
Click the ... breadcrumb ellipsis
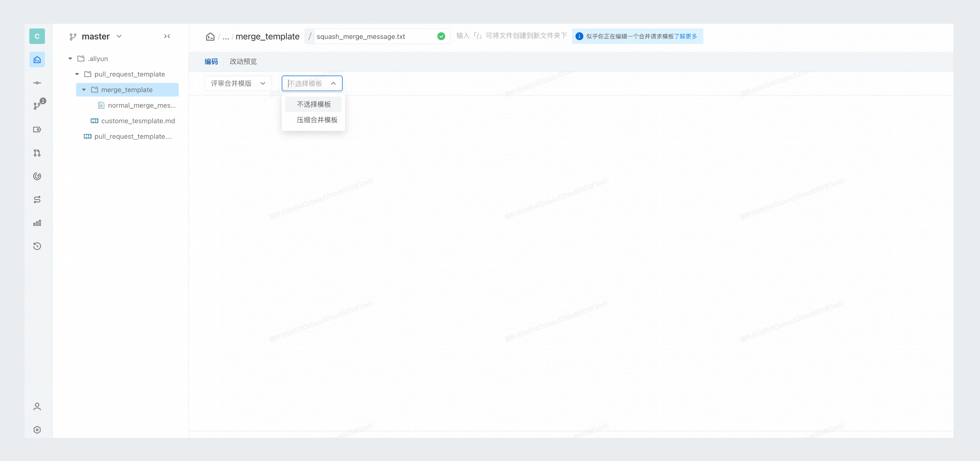[226, 36]
